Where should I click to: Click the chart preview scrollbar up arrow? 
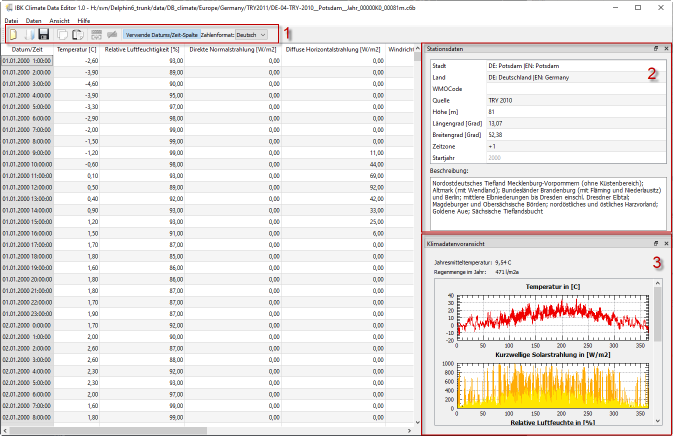coord(658,283)
